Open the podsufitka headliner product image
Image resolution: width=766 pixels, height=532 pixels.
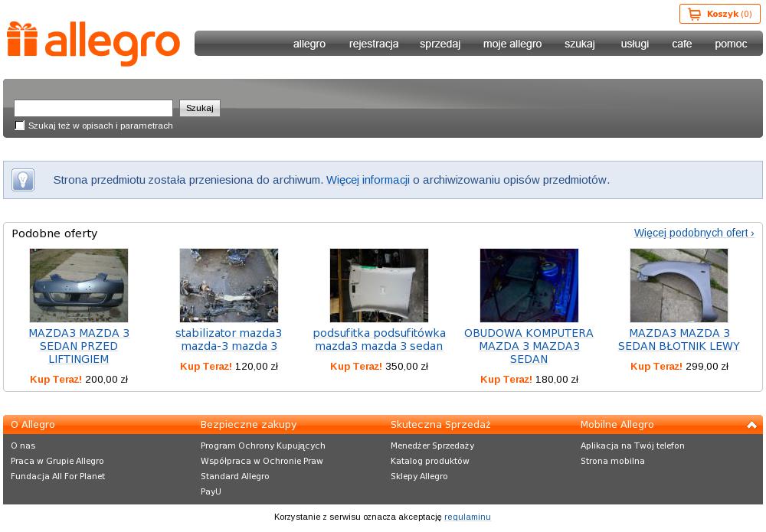(x=379, y=286)
